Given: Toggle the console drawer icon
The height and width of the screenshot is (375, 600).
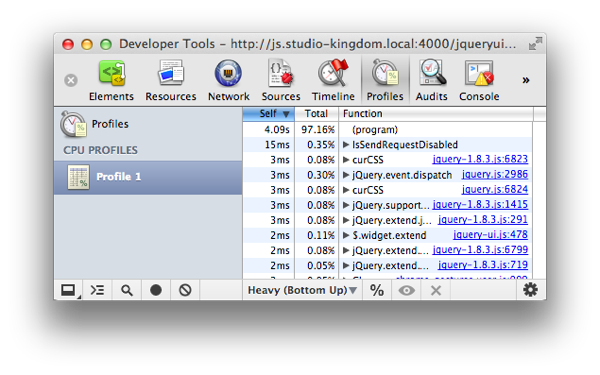Looking at the screenshot, I should 97,290.
